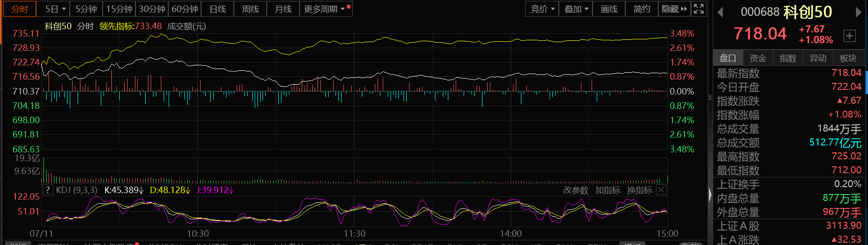Image resolution: width=868 pixels, height=245 pixels.
Task: Close the KDJ indicator panel
Action: (661, 190)
